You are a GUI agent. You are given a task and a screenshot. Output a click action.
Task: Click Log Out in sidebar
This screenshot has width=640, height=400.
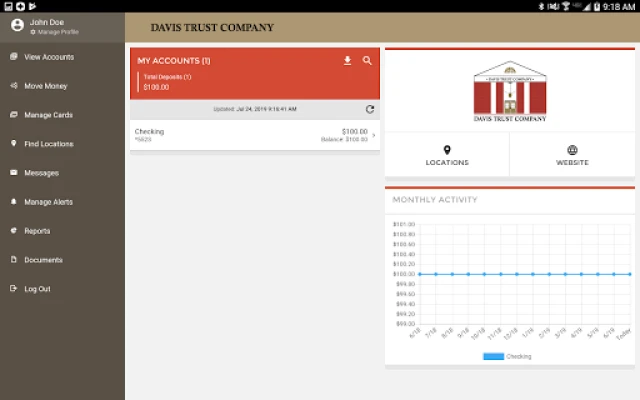pos(37,289)
